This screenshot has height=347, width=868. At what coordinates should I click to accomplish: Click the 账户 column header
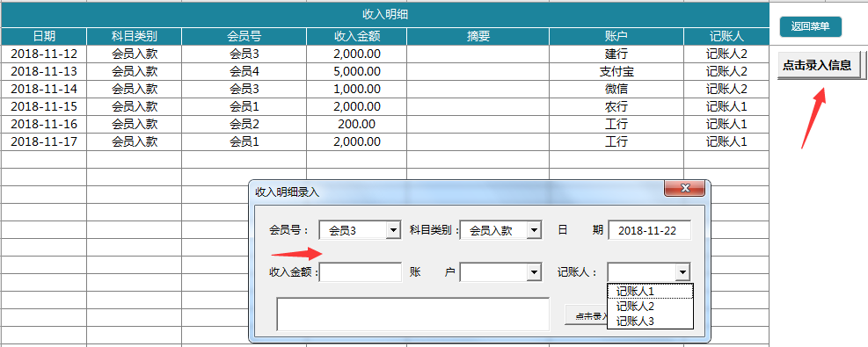[616, 37]
